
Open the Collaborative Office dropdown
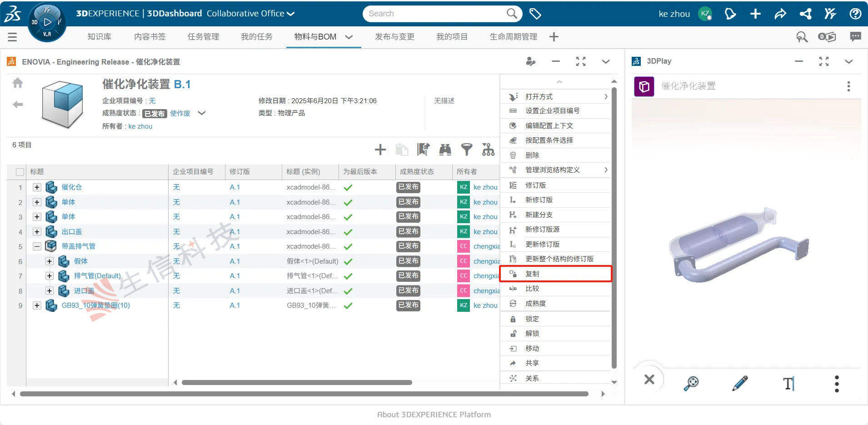click(251, 14)
